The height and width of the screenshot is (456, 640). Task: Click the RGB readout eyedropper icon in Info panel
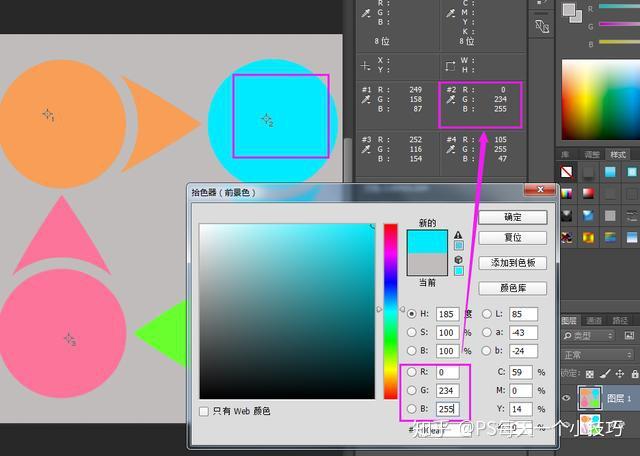[366, 13]
